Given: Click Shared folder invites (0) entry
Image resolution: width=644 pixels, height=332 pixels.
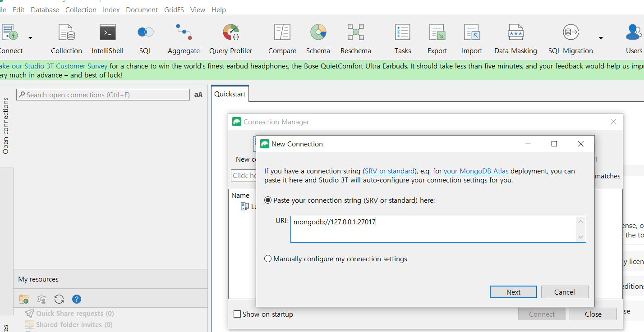Looking at the screenshot, I should pyautogui.click(x=74, y=324).
